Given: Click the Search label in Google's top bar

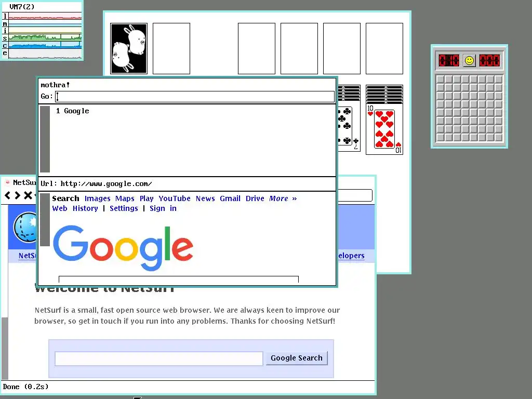Looking at the screenshot, I should (x=65, y=198).
